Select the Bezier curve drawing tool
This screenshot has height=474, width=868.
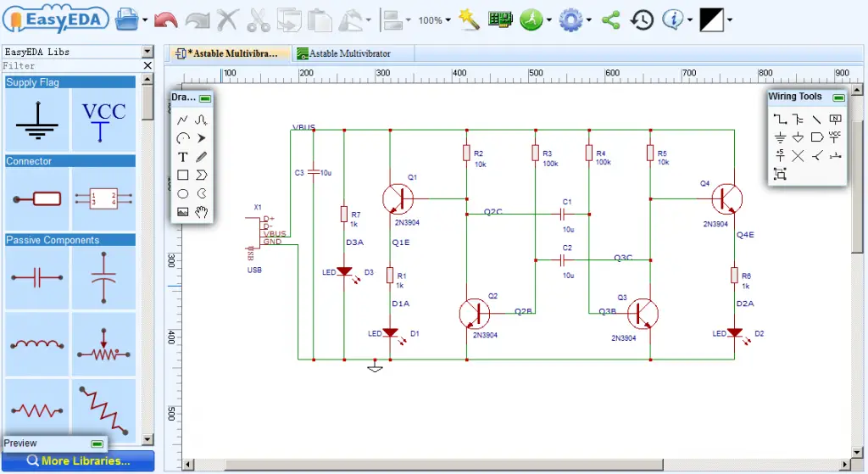click(202, 120)
